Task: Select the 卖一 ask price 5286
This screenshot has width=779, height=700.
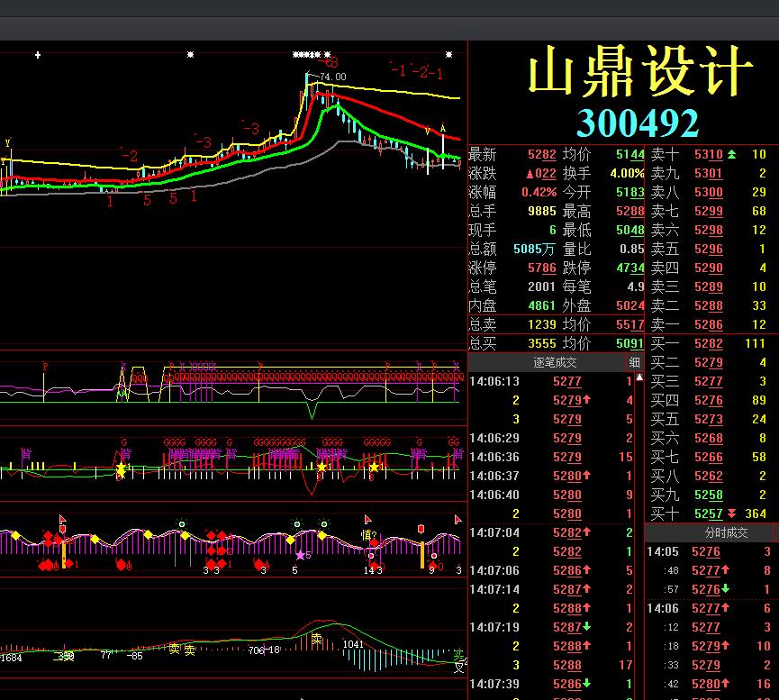Action: [709, 324]
